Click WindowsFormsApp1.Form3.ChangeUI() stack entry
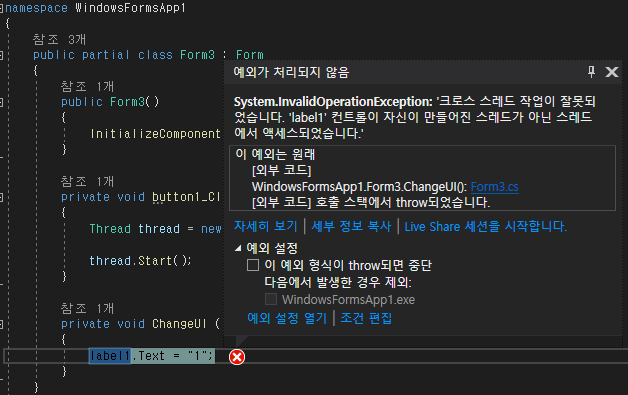Viewport: 628px width, 395px height. 359,187
